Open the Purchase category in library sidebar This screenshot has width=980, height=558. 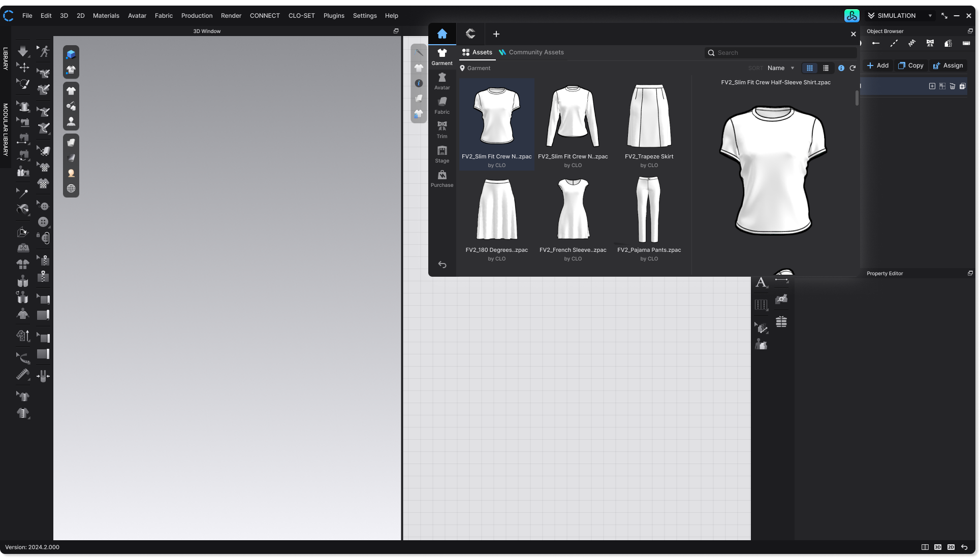(442, 179)
